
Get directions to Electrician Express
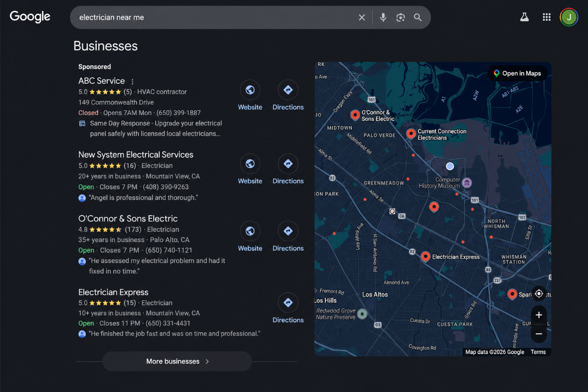coord(288,309)
